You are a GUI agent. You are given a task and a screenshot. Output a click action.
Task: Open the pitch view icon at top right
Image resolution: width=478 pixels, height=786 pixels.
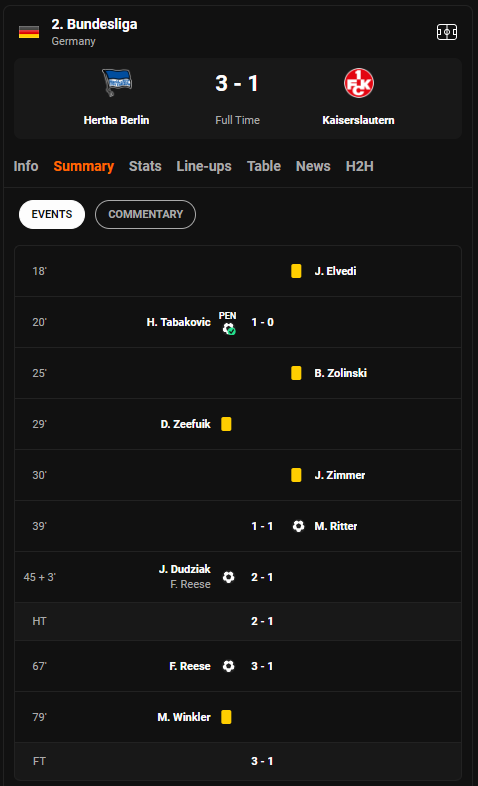click(x=446, y=32)
